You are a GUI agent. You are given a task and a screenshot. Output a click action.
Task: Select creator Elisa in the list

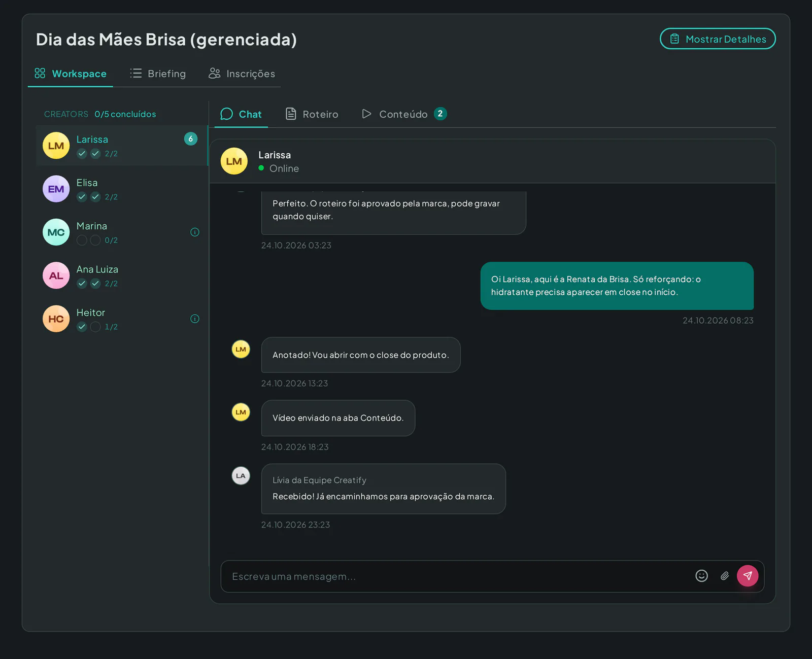[x=122, y=189]
